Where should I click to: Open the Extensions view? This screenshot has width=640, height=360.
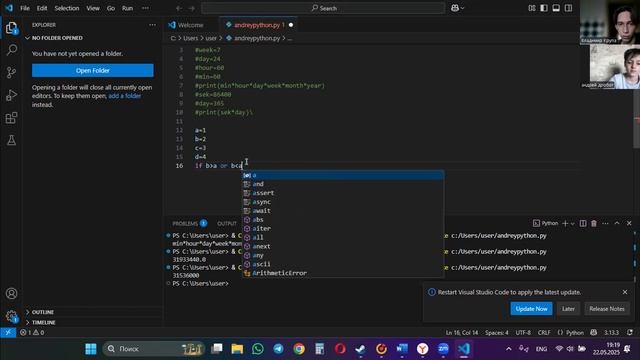coord(11,118)
